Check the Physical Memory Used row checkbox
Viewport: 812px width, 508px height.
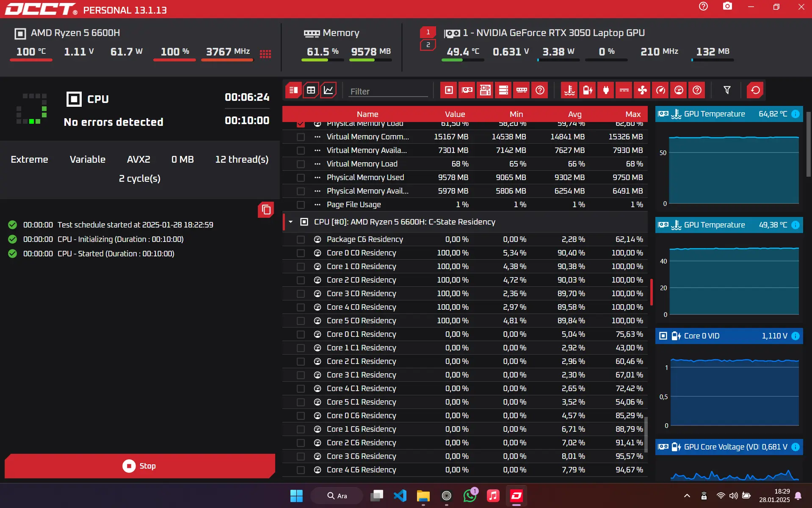click(x=301, y=178)
